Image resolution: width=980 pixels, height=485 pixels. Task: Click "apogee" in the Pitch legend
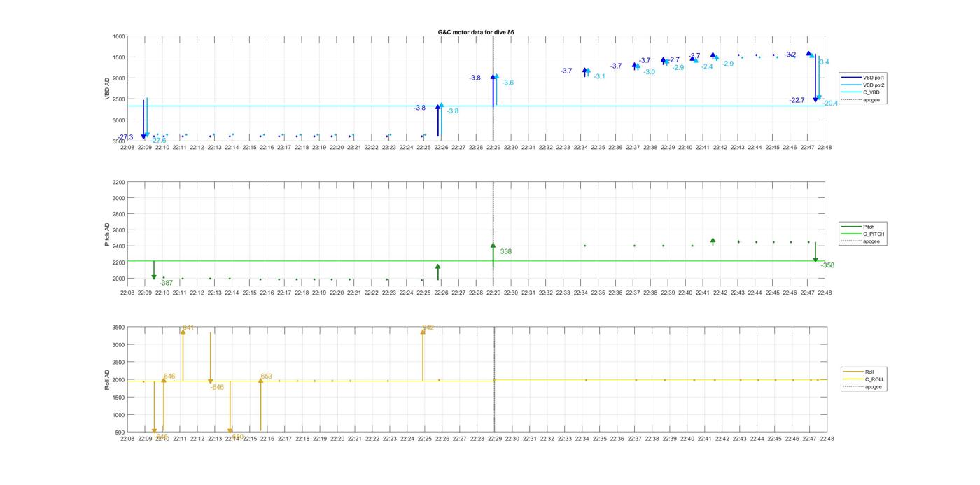(862, 241)
